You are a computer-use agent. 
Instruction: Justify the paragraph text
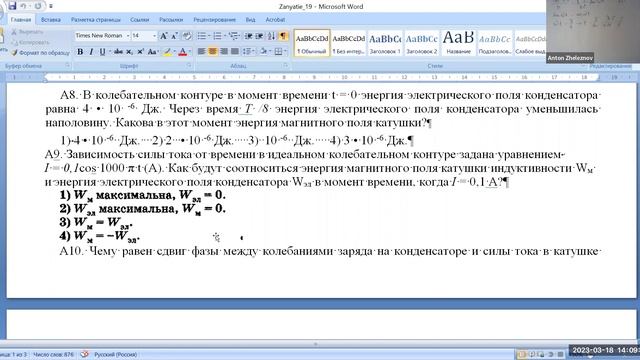(x=235, y=51)
